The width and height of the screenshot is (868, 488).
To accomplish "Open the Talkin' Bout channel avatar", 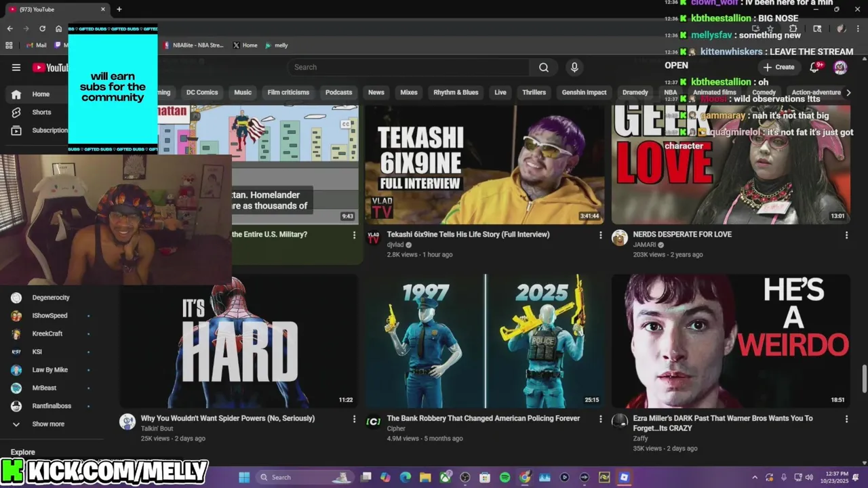I will [x=127, y=422].
